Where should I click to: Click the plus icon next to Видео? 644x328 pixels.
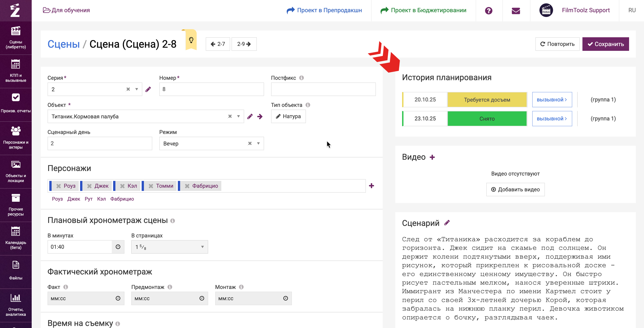432,157
